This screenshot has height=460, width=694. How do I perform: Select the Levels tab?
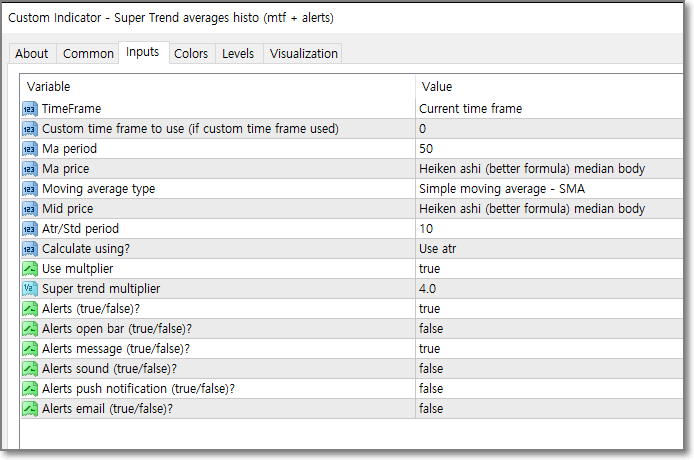[238, 54]
